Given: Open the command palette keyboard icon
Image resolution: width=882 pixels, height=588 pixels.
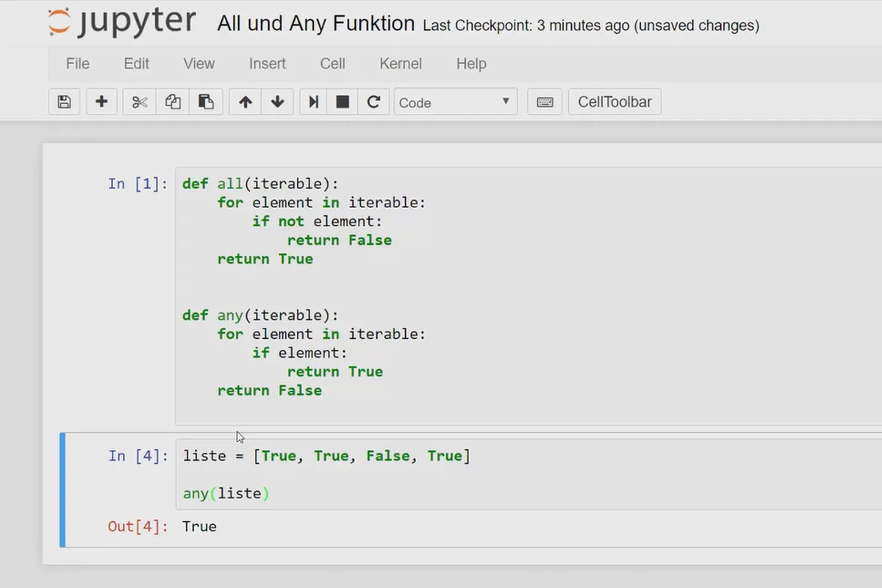Looking at the screenshot, I should point(545,102).
